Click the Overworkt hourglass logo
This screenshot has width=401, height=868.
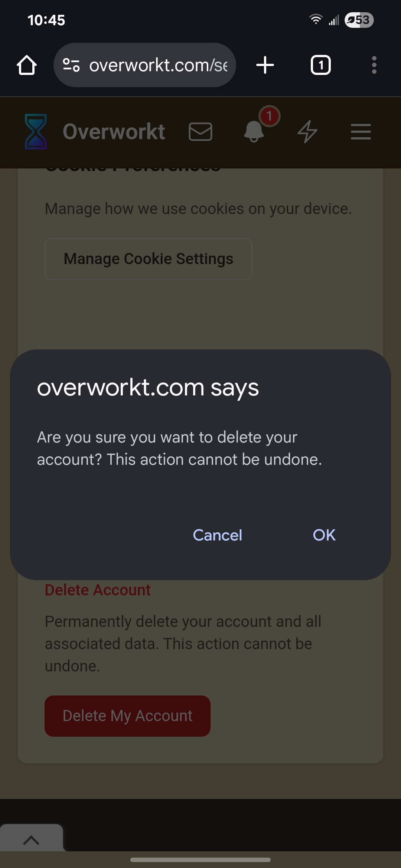click(x=36, y=132)
